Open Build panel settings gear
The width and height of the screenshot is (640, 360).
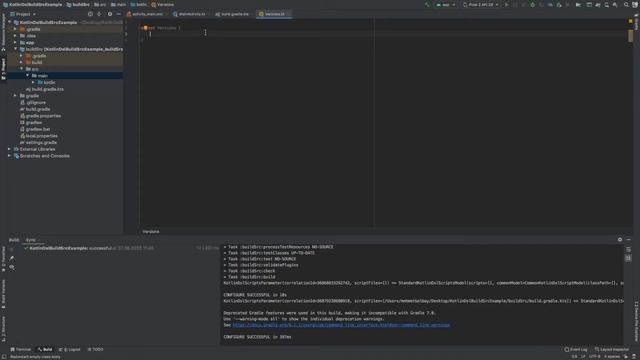tap(620, 240)
